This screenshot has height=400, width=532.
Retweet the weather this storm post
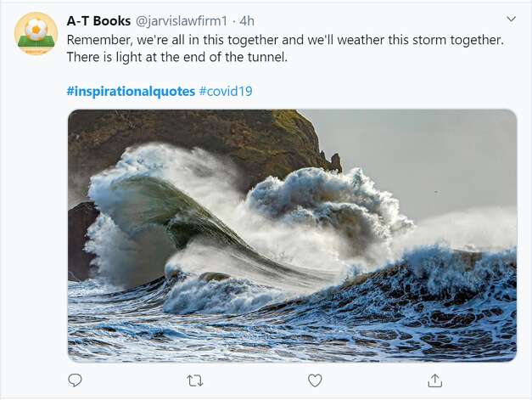pos(195,380)
